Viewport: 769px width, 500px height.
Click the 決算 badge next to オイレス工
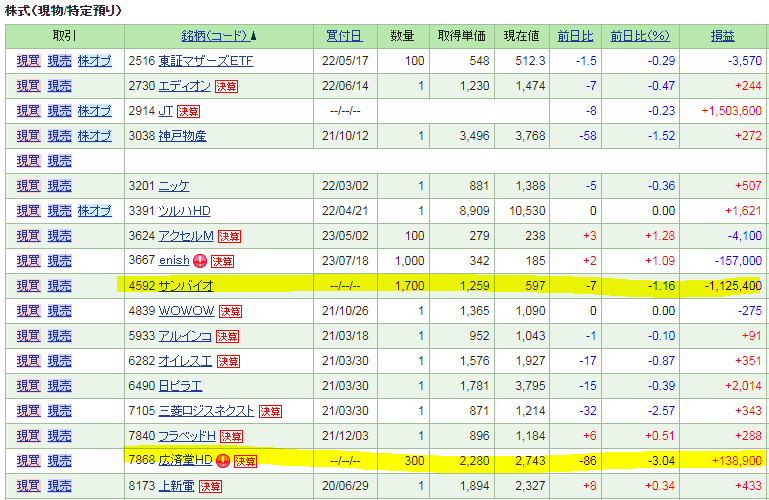pyautogui.click(x=229, y=362)
